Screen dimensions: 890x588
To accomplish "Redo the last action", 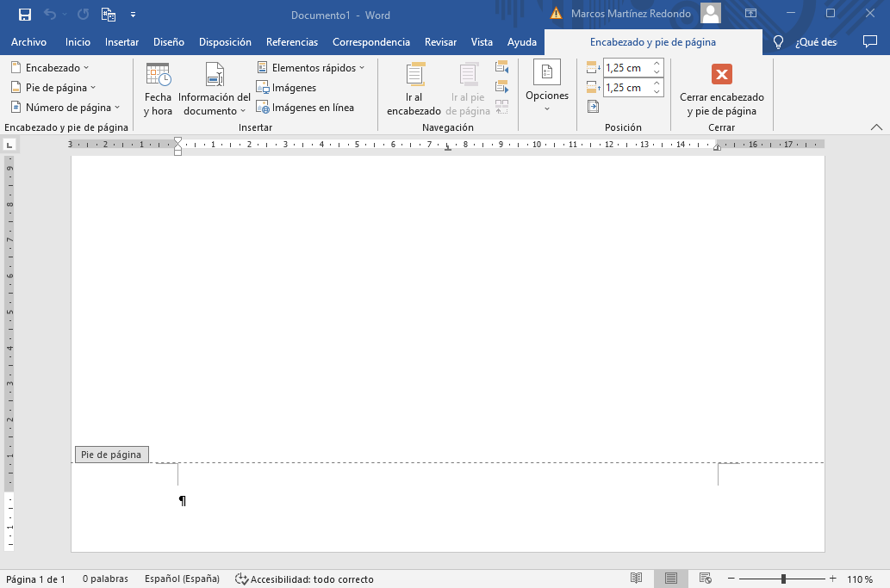I will pos(83,14).
